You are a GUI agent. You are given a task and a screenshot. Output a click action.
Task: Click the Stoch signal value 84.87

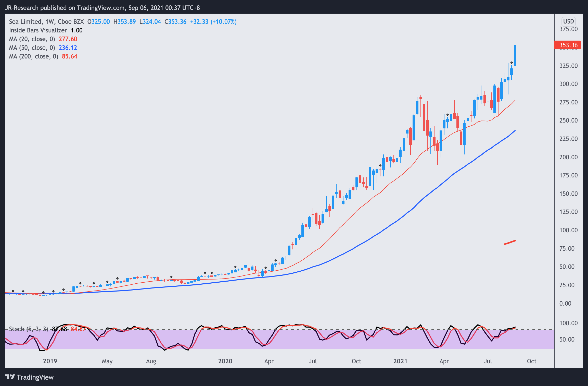point(78,329)
